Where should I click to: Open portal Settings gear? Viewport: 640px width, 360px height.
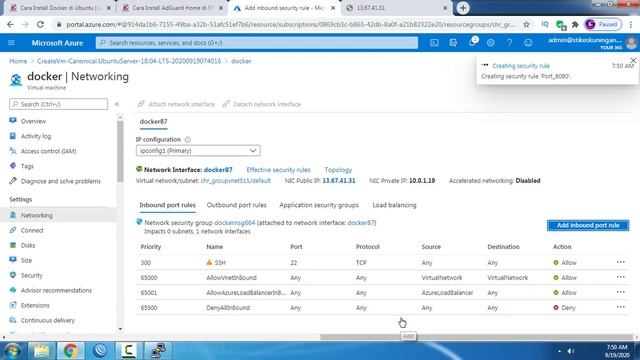[x=491, y=43]
